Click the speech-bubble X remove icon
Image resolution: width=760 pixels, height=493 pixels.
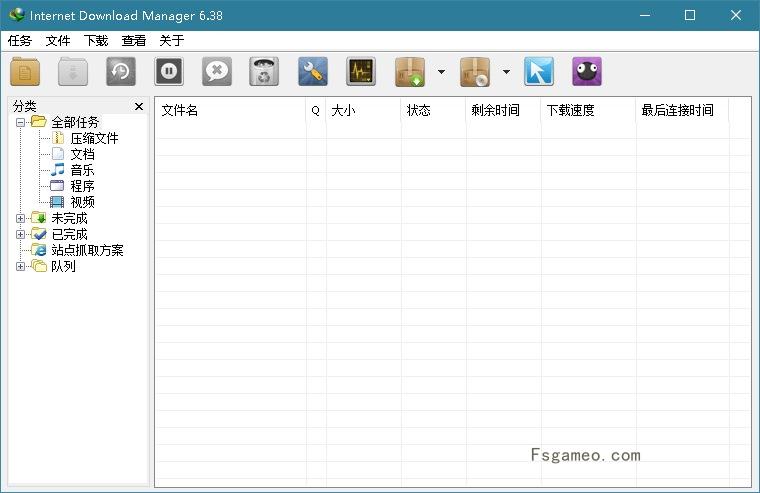[217, 72]
